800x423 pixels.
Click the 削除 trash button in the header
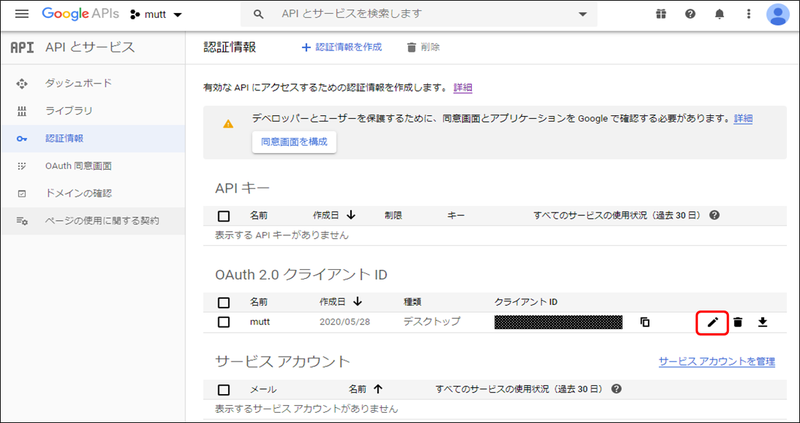coord(423,47)
